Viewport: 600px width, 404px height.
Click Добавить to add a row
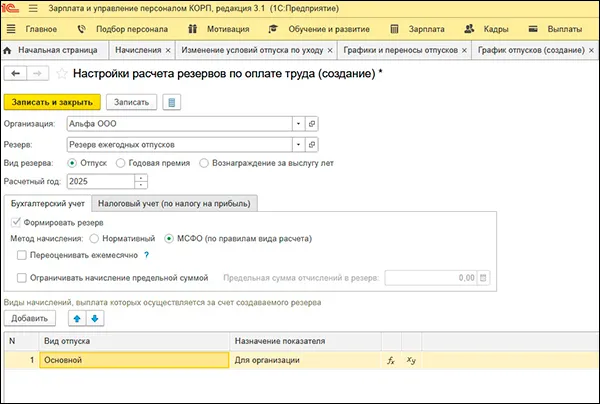(x=30, y=318)
